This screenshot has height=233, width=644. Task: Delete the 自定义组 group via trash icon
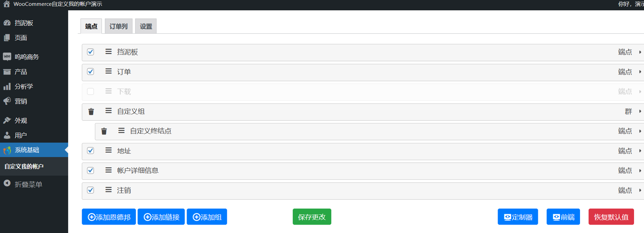click(91, 112)
